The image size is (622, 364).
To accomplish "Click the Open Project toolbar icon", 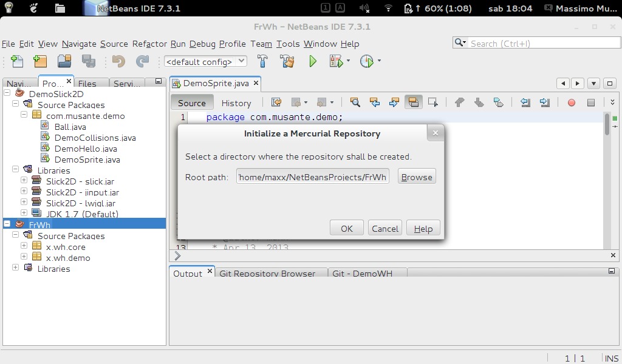I will (x=64, y=61).
